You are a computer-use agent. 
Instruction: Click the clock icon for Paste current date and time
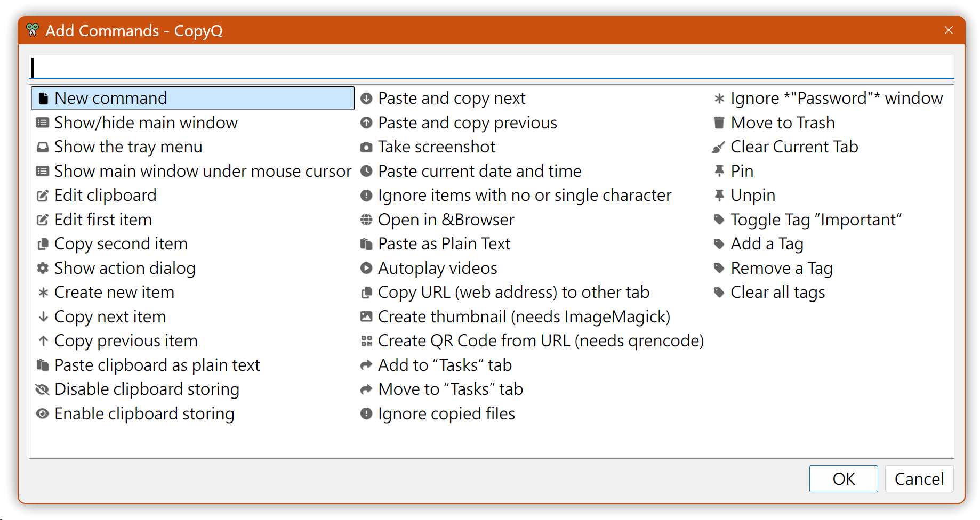pyautogui.click(x=366, y=172)
